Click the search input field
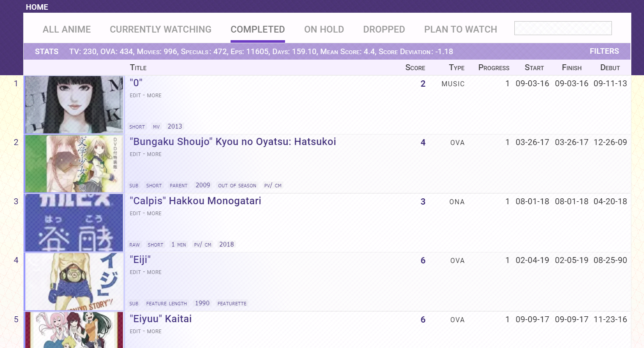Viewport: 644px width, 348px height. (x=562, y=28)
